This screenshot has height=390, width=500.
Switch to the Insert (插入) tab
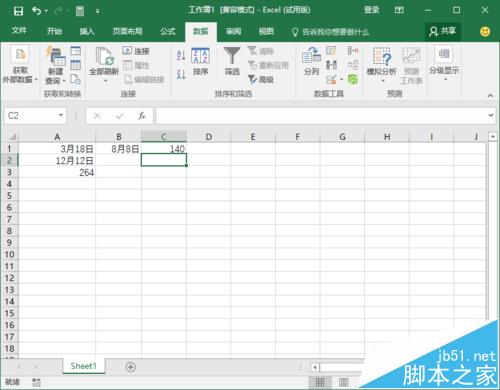87,31
